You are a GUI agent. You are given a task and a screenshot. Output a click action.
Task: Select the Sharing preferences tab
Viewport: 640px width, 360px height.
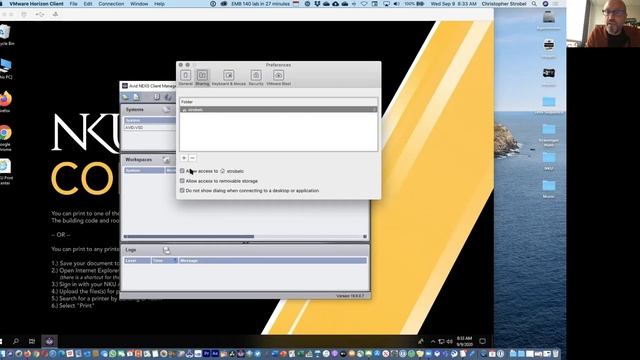pyautogui.click(x=202, y=77)
